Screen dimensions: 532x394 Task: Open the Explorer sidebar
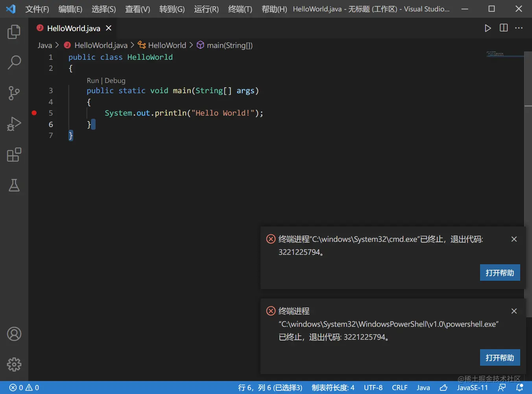pyautogui.click(x=14, y=32)
